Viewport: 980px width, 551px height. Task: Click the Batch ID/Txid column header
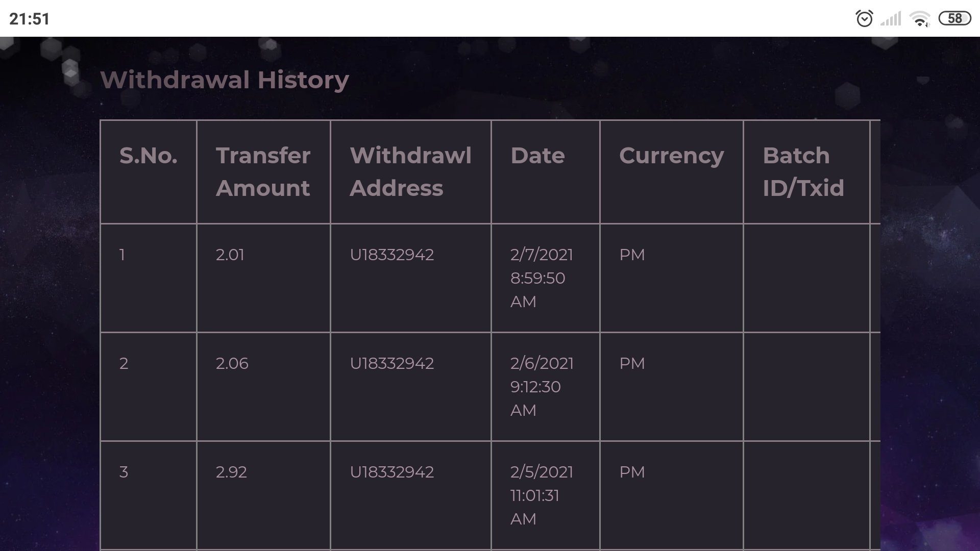[803, 172]
